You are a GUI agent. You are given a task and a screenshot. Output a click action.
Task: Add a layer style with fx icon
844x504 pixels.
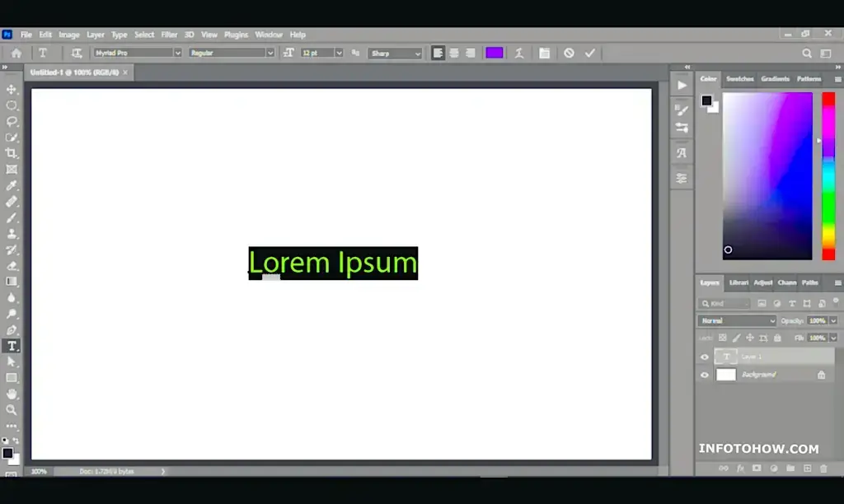[x=741, y=469]
